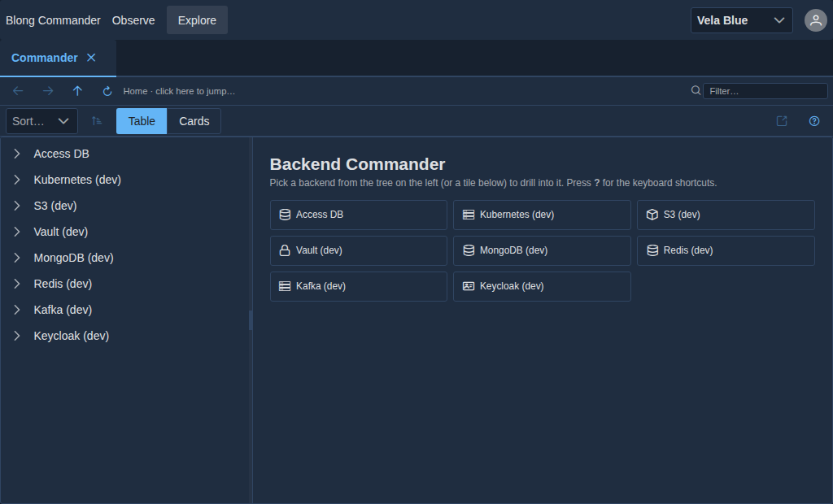Expand the Redis (dev) tree node
Viewport: 833px width, 504px height.
17,284
